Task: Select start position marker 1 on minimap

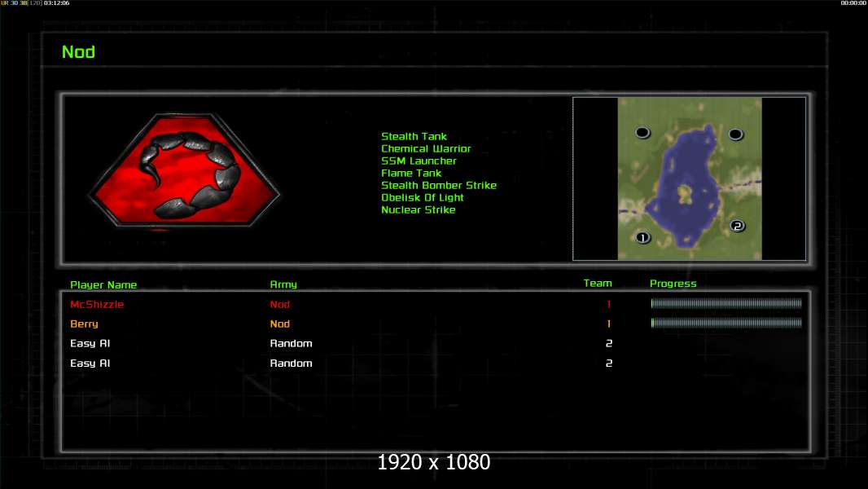Action: [642, 238]
